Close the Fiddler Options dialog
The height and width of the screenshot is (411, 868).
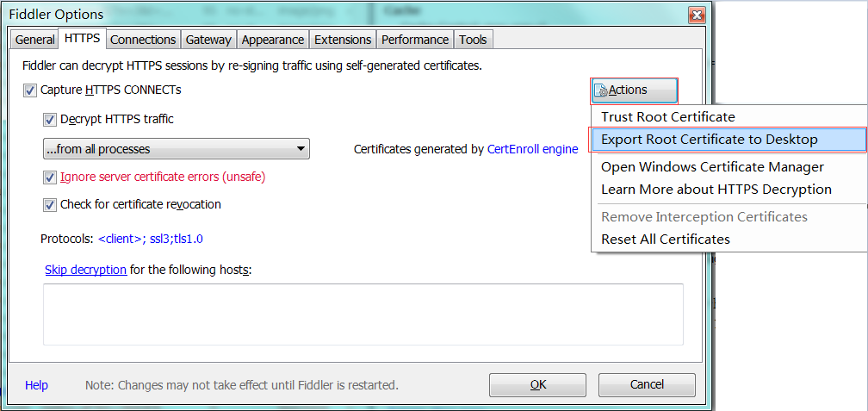[697, 16]
